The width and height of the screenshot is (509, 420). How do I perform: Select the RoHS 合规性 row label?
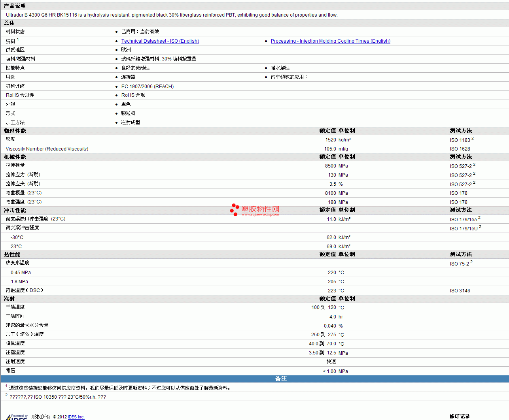(x=20, y=95)
